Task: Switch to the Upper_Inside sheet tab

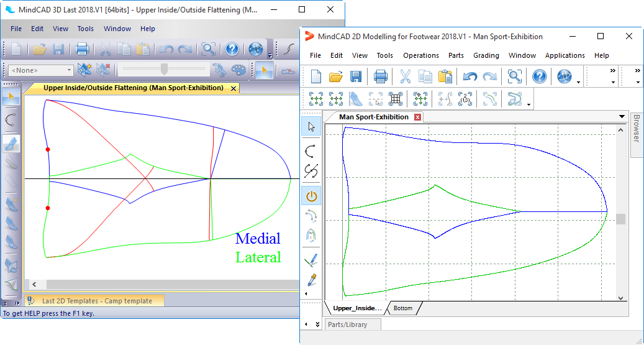Action: click(x=357, y=308)
